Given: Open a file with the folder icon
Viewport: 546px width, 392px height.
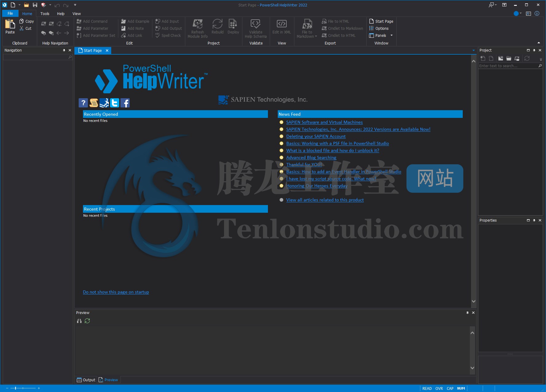Looking at the screenshot, I should coord(26,5).
